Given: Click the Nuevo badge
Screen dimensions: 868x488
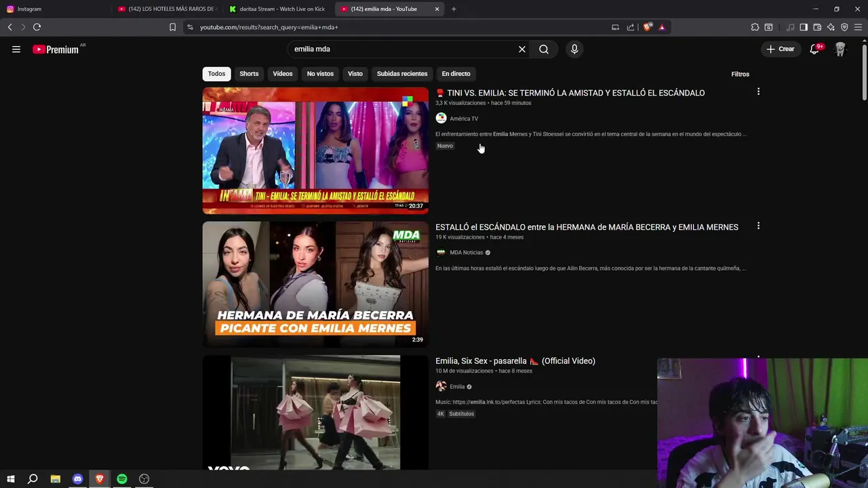Looking at the screenshot, I should click(x=445, y=146).
